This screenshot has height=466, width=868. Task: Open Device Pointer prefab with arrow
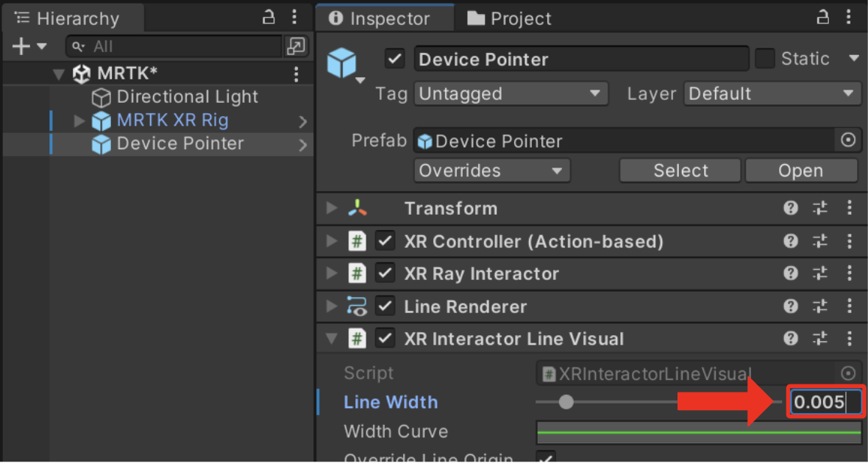click(302, 145)
